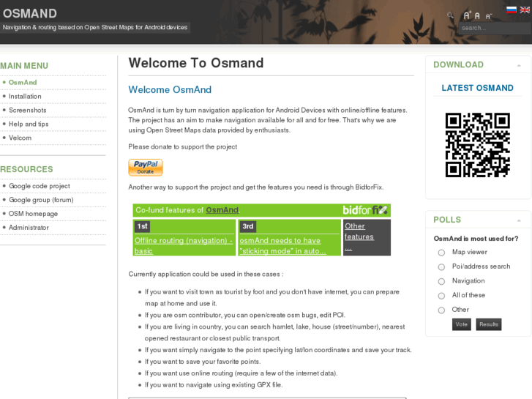Select Map viewer poll option
532x399 pixels.
coord(441,253)
